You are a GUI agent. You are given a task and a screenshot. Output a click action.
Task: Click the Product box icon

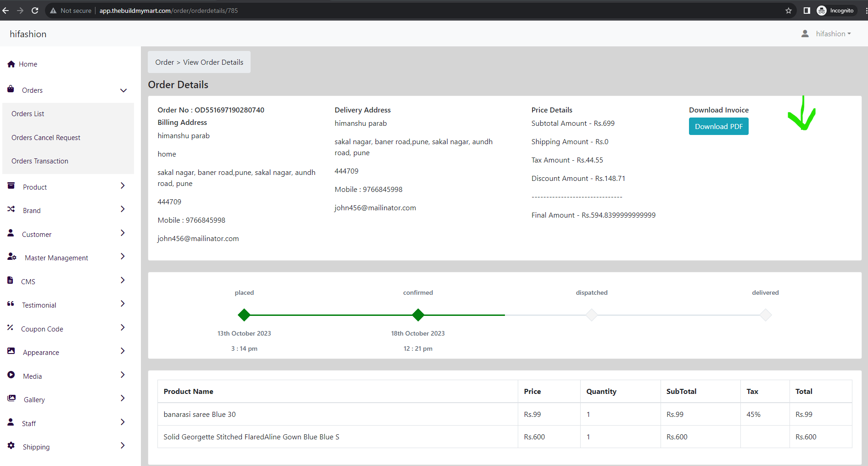pos(11,185)
